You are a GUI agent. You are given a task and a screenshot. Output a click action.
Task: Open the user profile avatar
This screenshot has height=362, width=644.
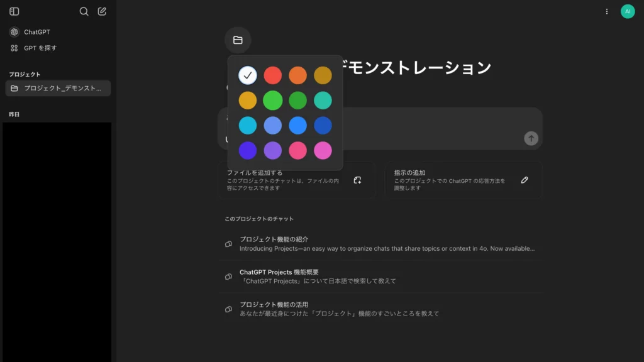tap(627, 11)
